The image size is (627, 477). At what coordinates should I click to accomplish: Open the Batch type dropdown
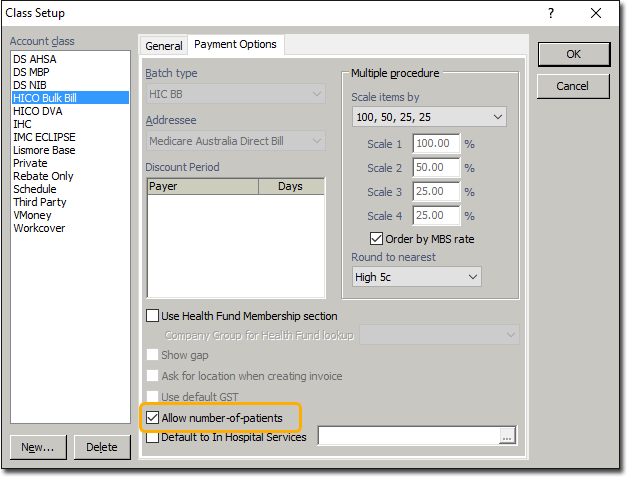[235, 93]
